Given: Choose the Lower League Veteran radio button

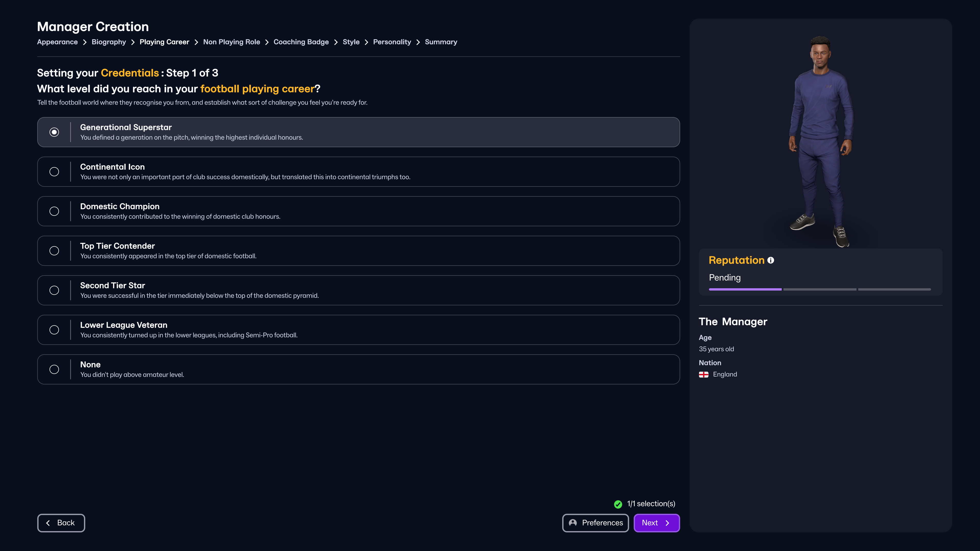Looking at the screenshot, I should click(54, 330).
